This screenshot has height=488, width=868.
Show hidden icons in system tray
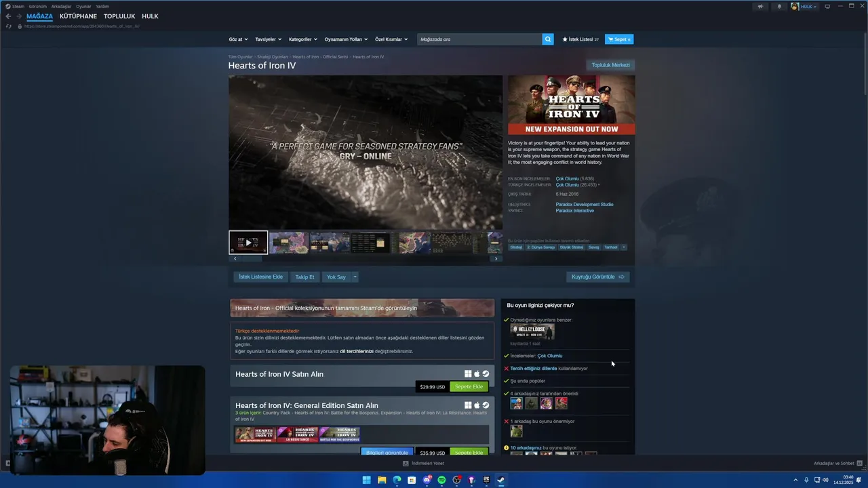[795, 480]
